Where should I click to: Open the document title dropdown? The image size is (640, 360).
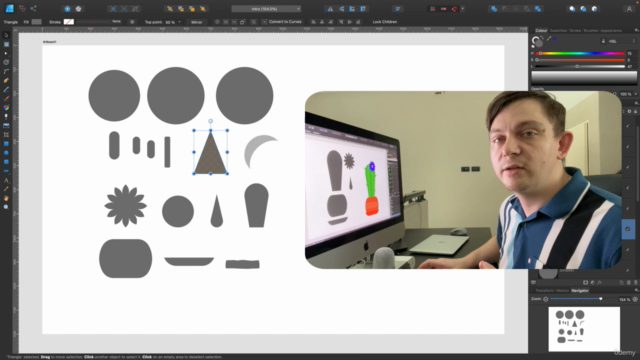[x=299, y=9]
